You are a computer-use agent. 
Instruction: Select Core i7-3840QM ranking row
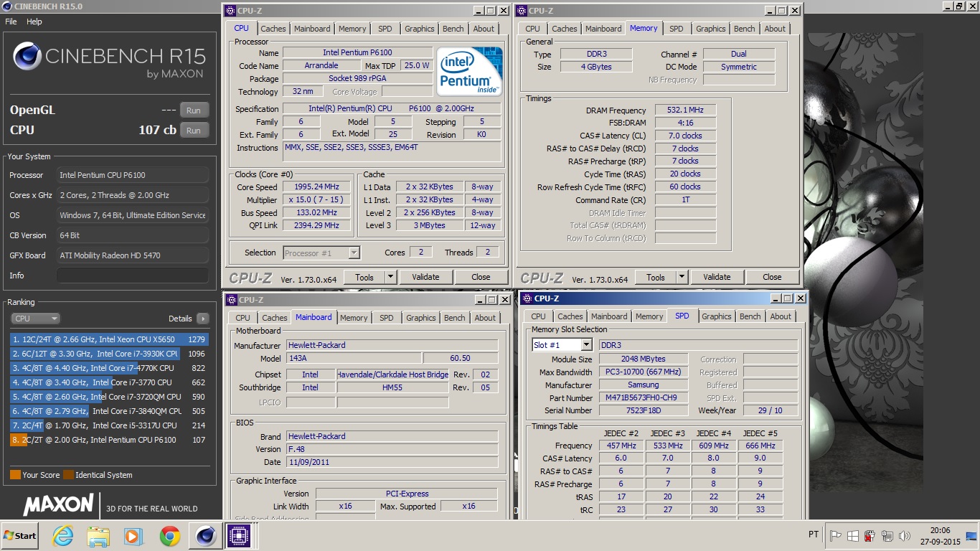[x=109, y=411]
